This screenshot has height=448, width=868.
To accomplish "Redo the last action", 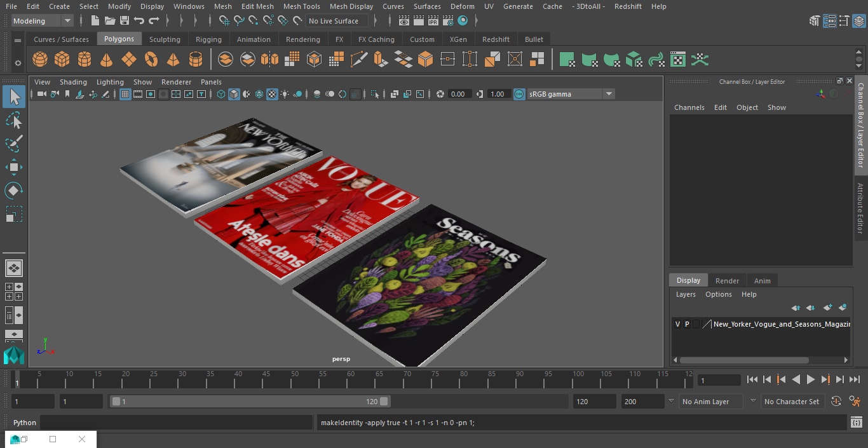I will [154, 21].
